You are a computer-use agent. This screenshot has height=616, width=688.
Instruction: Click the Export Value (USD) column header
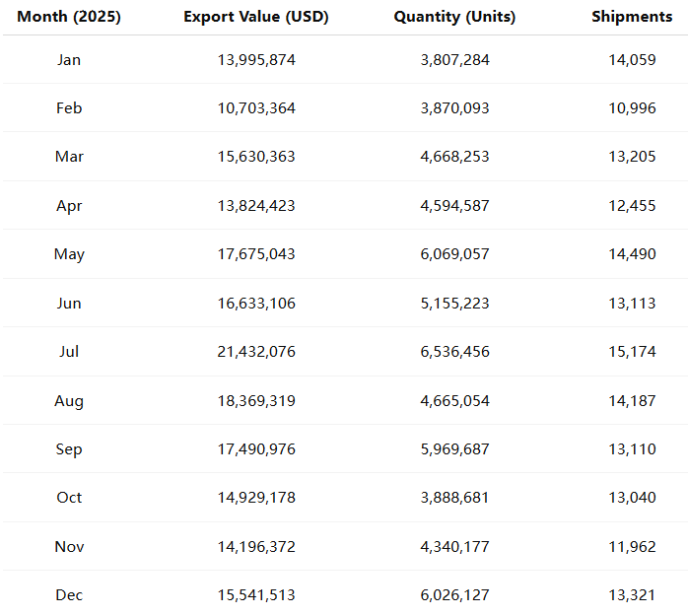coord(256,17)
